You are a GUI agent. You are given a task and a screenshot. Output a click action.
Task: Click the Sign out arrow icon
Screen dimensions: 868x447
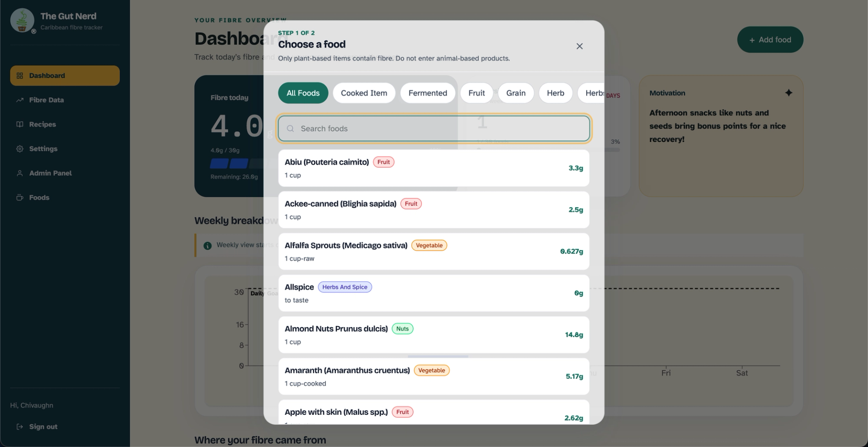(x=20, y=427)
